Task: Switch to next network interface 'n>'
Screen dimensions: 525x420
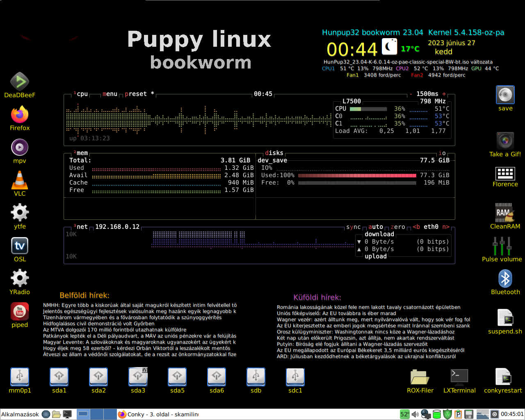Action: point(445,227)
